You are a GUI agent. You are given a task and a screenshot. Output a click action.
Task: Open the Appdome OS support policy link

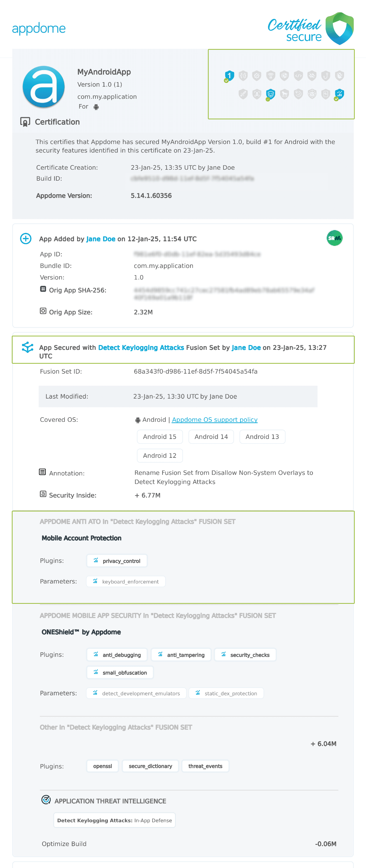pyautogui.click(x=215, y=419)
